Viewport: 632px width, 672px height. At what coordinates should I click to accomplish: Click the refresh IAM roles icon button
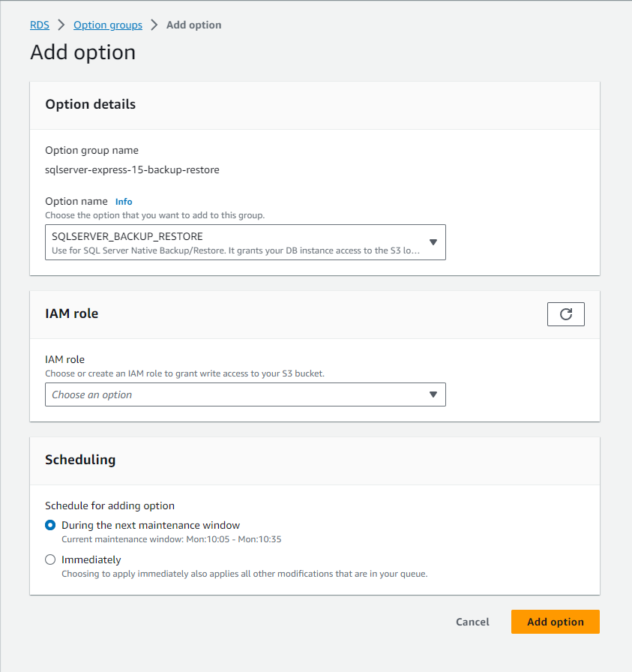[x=566, y=314]
